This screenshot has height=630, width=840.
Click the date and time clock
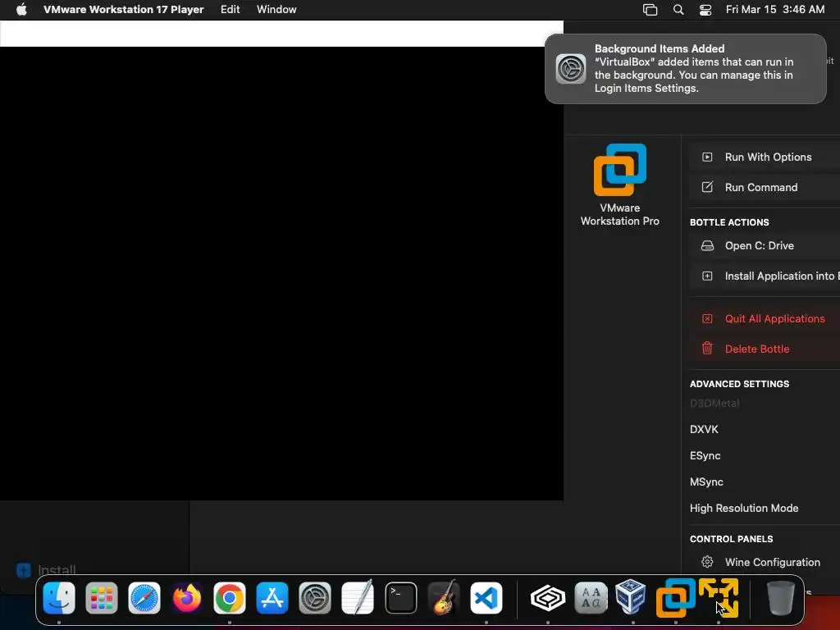pos(775,10)
